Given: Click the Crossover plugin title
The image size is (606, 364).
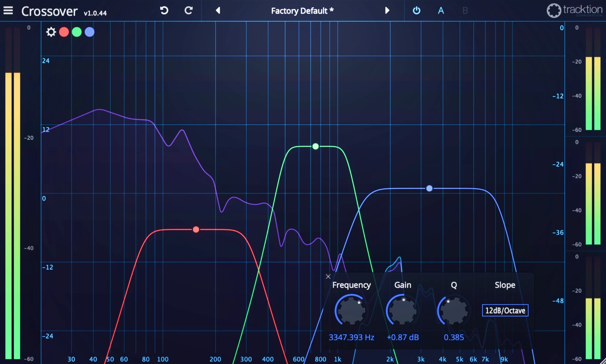Looking at the screenshot, I should pos(49,11).
